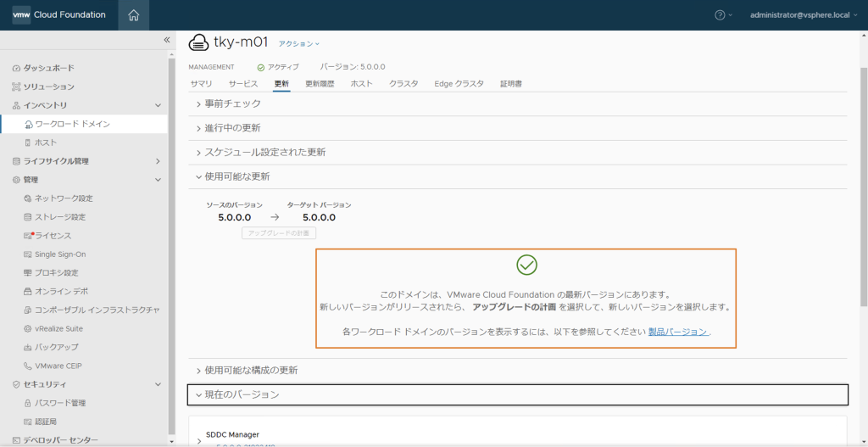868x447 pixels.
Task: Switch to the 証明書 tab
Action: tap(511, 84)
